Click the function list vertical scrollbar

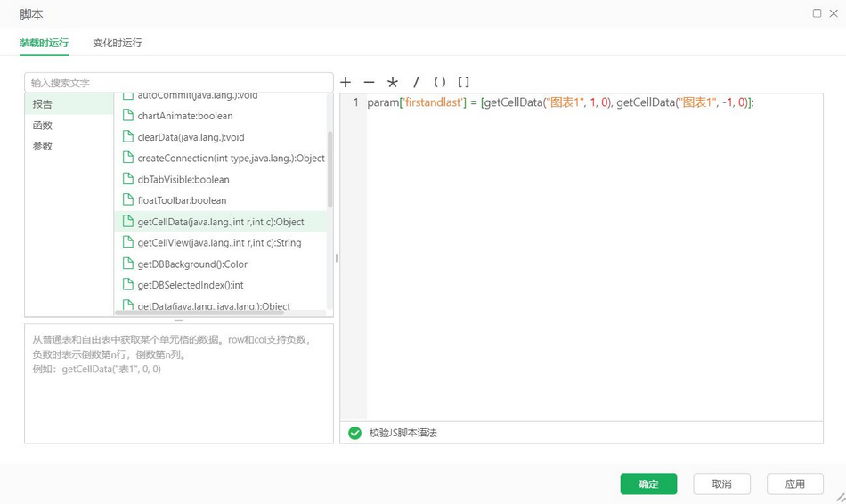pyautogui.click(x=329, y=169)
